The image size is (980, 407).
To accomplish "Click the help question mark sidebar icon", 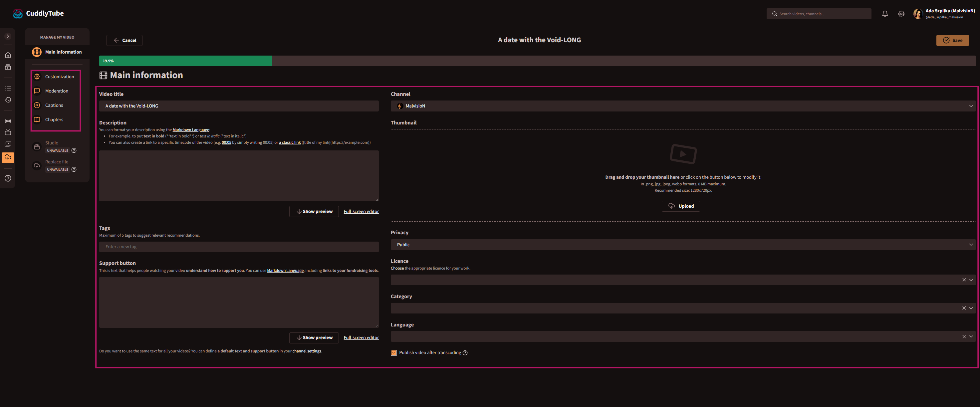I will point(8,178).
